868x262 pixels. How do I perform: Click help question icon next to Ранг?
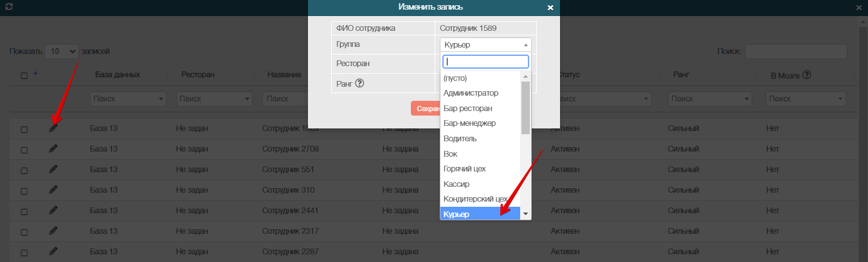(360, 83)
